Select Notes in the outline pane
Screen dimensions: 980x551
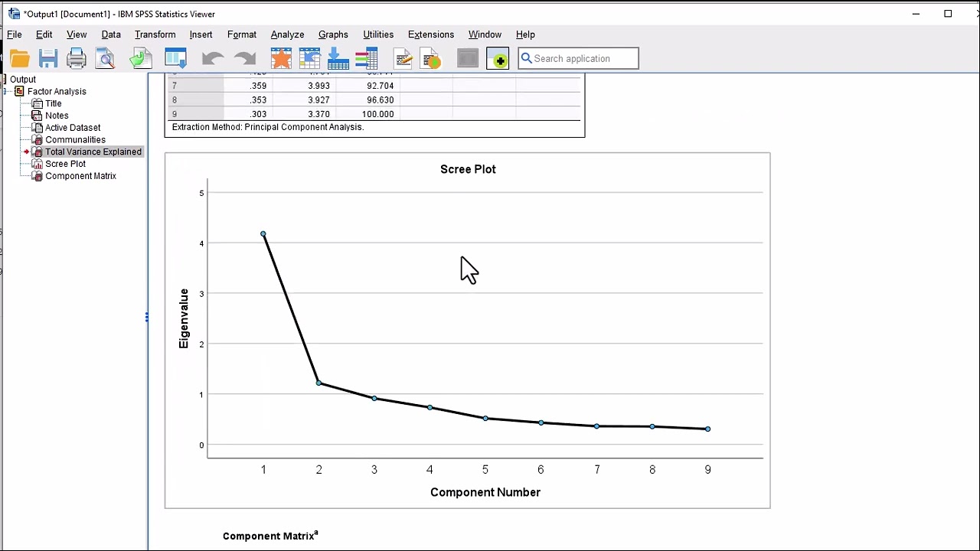coord(57,116)
